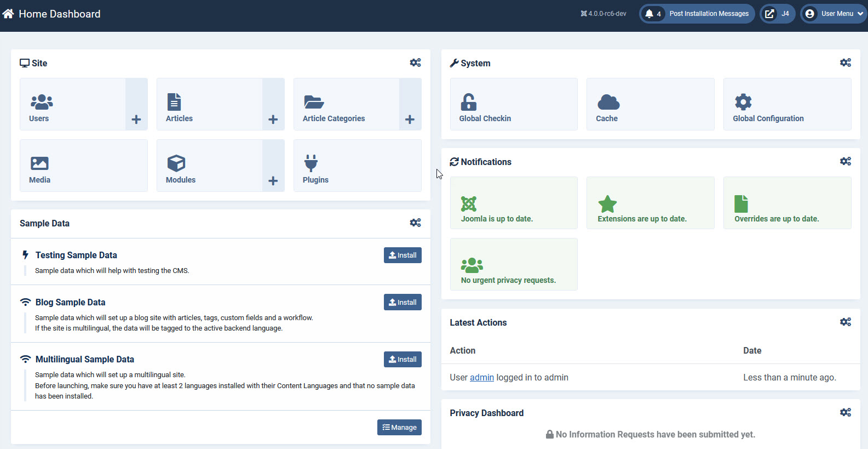The image size is (868, 449).
Task: Install Blog Sample Data
Action: click(403, 303)
